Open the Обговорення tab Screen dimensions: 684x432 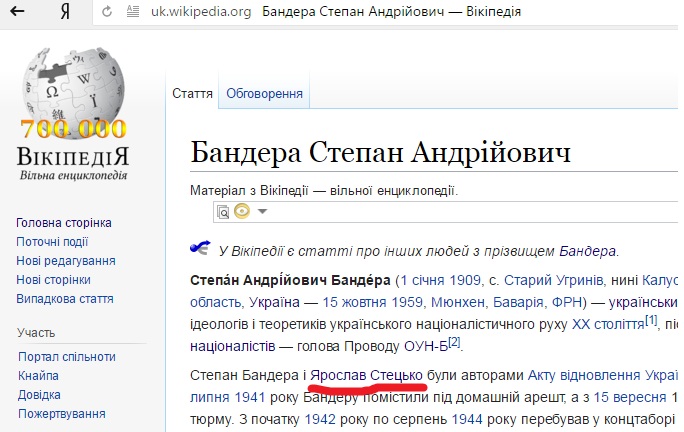[264, 94]
